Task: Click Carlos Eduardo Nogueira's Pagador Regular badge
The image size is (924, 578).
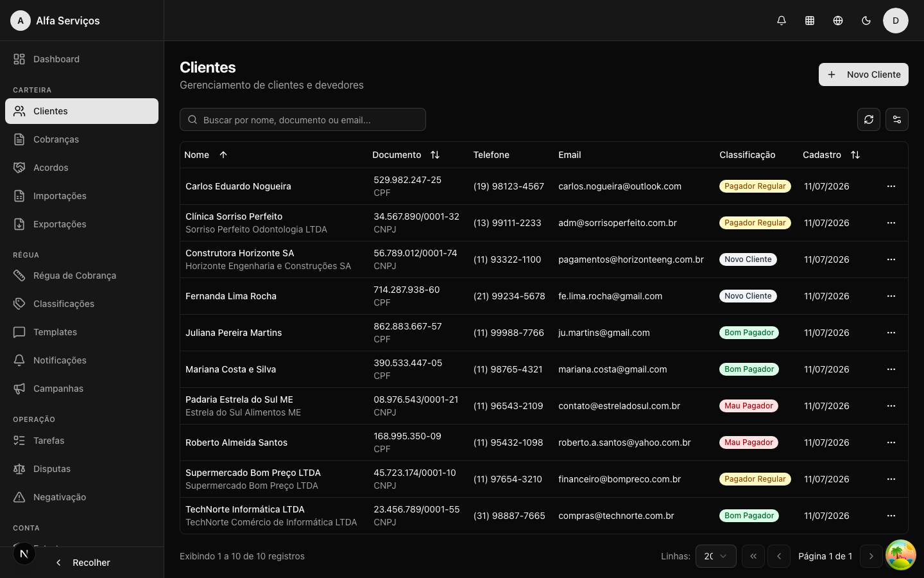Action: [755, 186]
